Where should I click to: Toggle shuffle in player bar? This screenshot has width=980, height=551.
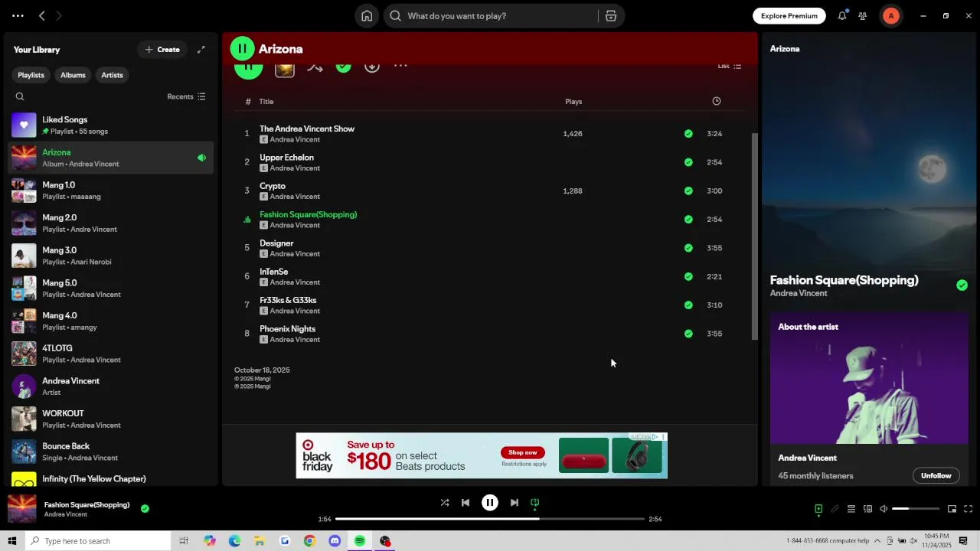(x=445, y=503)
